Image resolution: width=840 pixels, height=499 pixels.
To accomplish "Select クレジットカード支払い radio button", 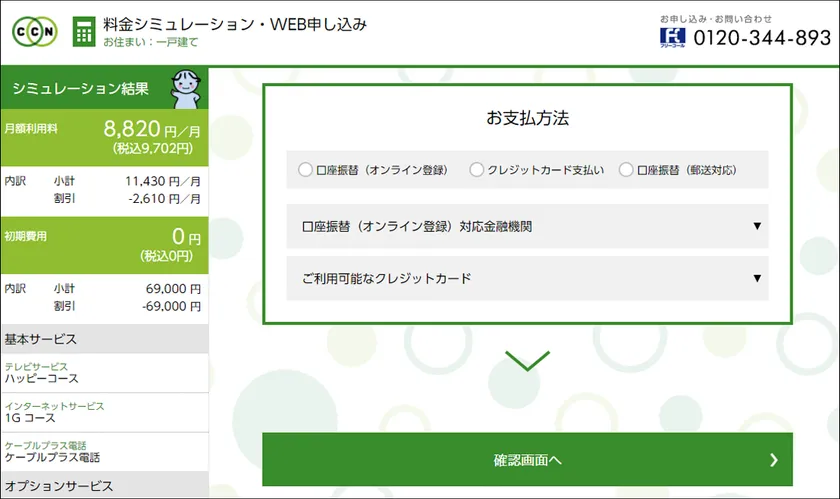I will point(476,170).
